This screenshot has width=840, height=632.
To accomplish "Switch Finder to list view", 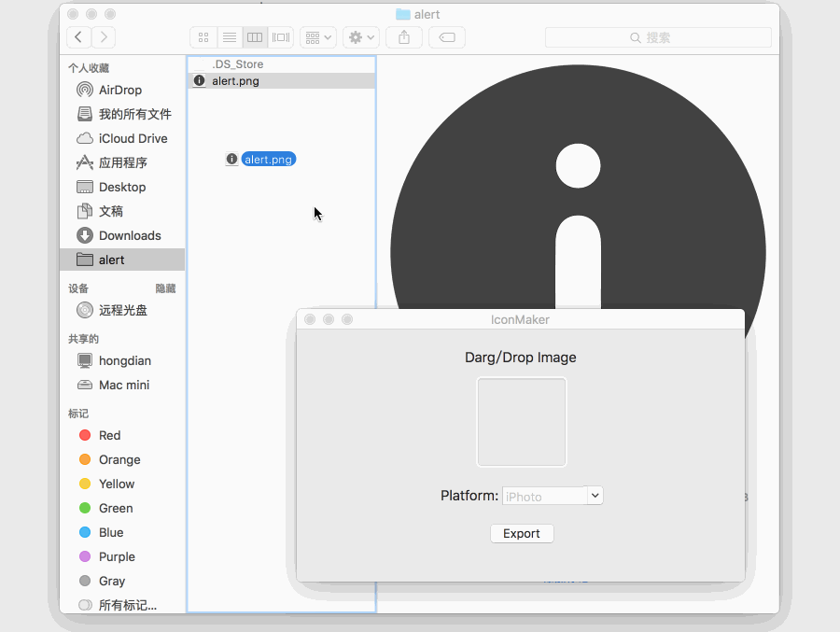I will tap(230, 37).
